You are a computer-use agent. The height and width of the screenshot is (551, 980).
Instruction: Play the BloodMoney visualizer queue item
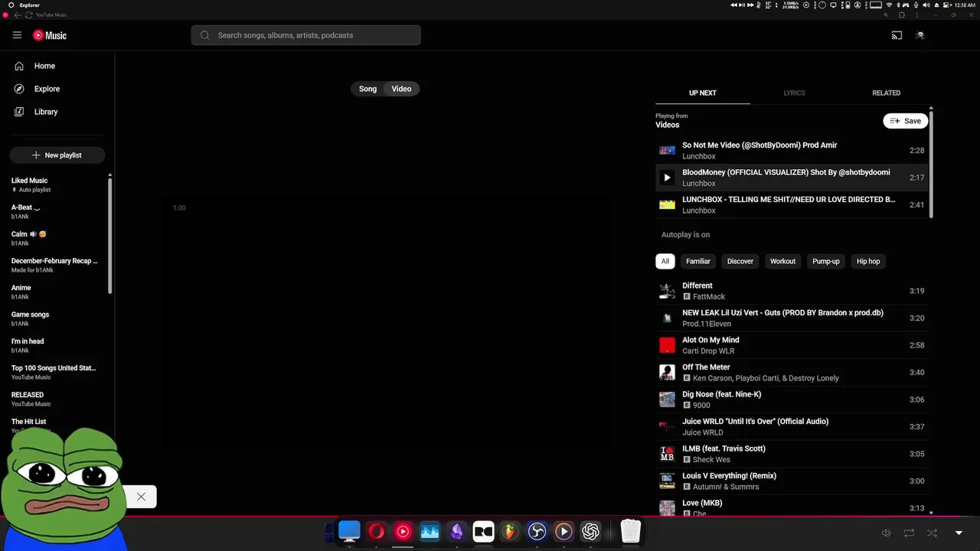(x=792, y=178)
